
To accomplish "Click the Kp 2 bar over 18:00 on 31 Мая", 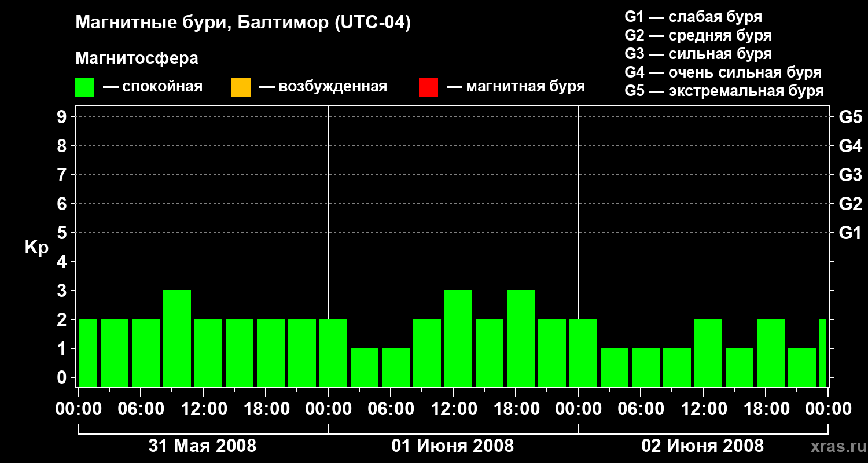I will pyautogui.click(x=271, y=352).
